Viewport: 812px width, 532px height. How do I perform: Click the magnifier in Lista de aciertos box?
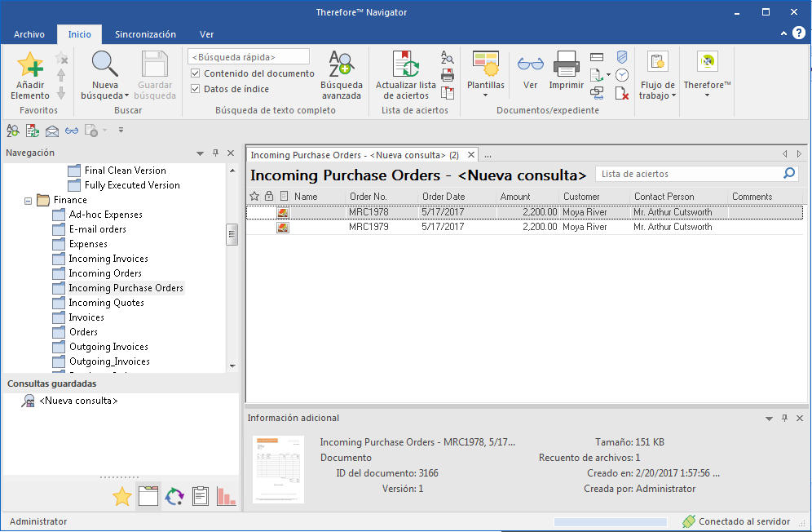[x=789, y=173]
